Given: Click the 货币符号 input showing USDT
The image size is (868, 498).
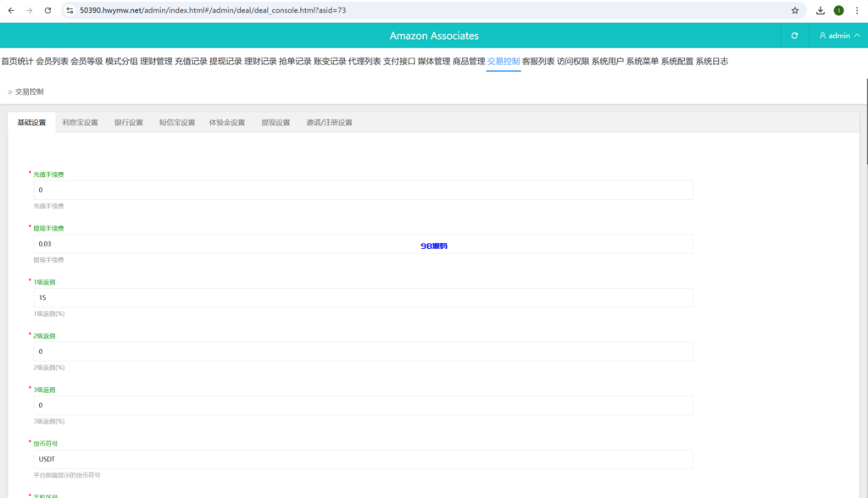Looking at the screenshot, I should (363, 459).
